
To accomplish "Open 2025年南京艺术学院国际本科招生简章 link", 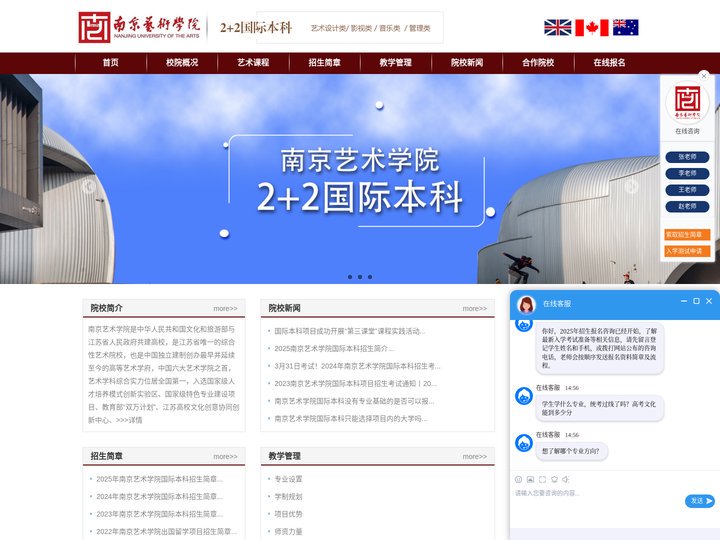I will pyautogui.click(x=159, y=479).
